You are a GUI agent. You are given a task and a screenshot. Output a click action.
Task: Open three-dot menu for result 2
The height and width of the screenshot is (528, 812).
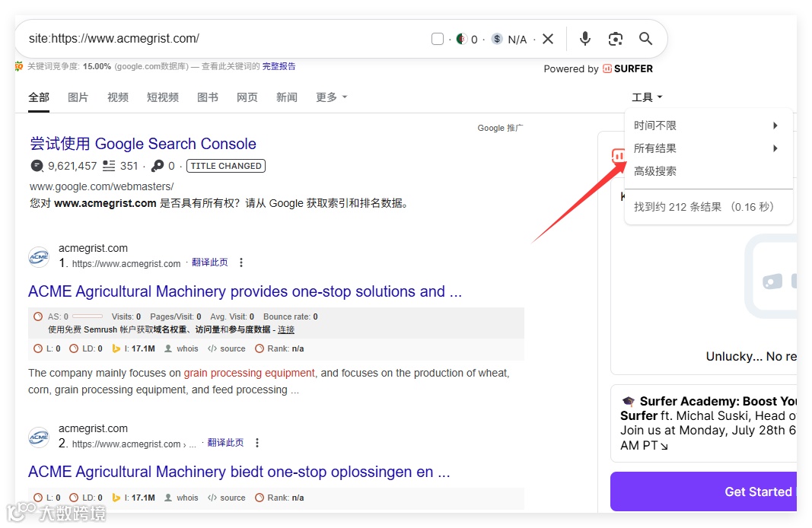(257, 443)
